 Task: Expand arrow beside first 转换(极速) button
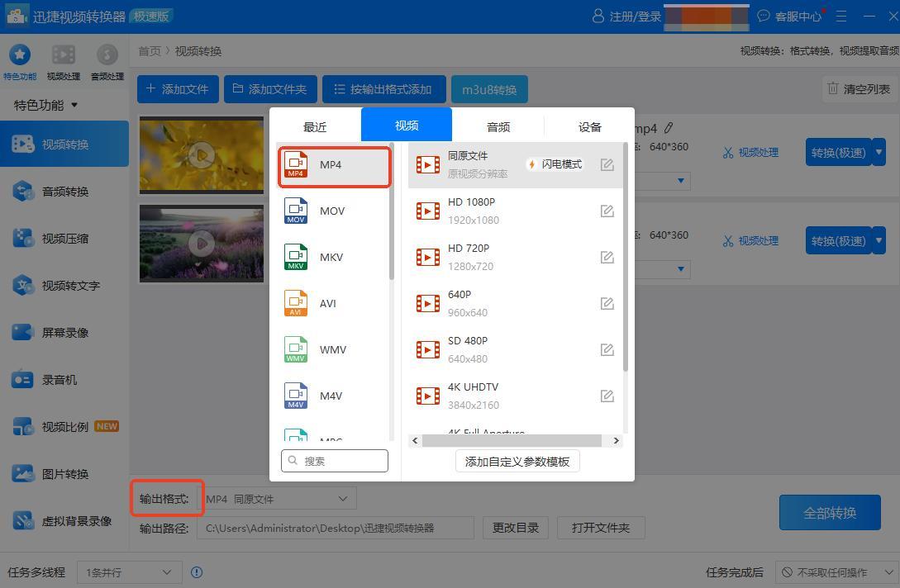point(879,151)
